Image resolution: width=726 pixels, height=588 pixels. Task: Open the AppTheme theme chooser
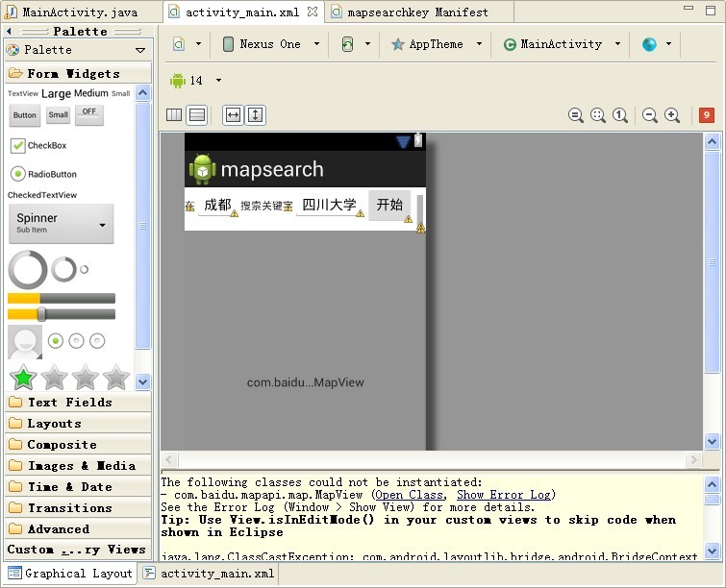point(437,44)
